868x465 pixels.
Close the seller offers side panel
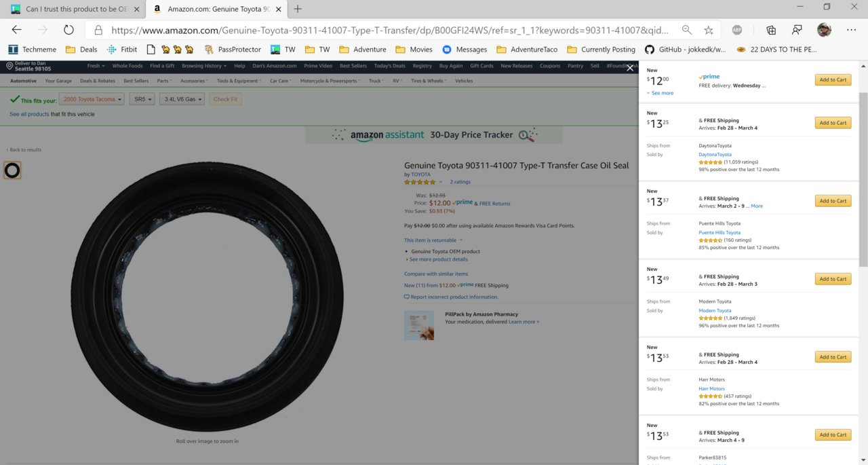[x=630, y=68]
